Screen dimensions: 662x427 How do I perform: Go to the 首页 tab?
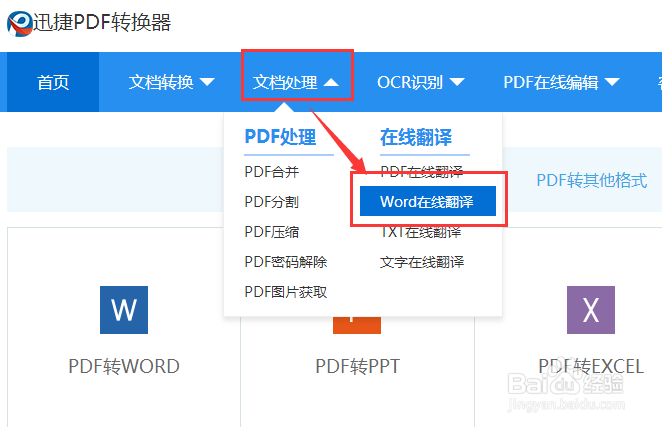click(x=53, y=82)
